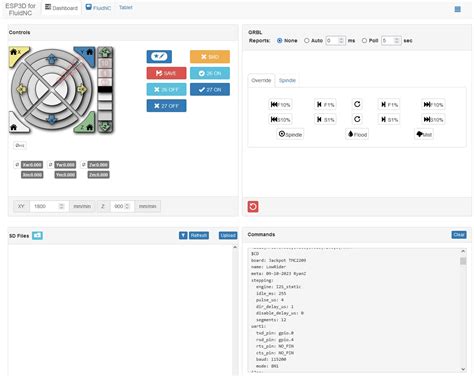
Task: Decrease feed override by 10%
Action: (x=280, y=105)
